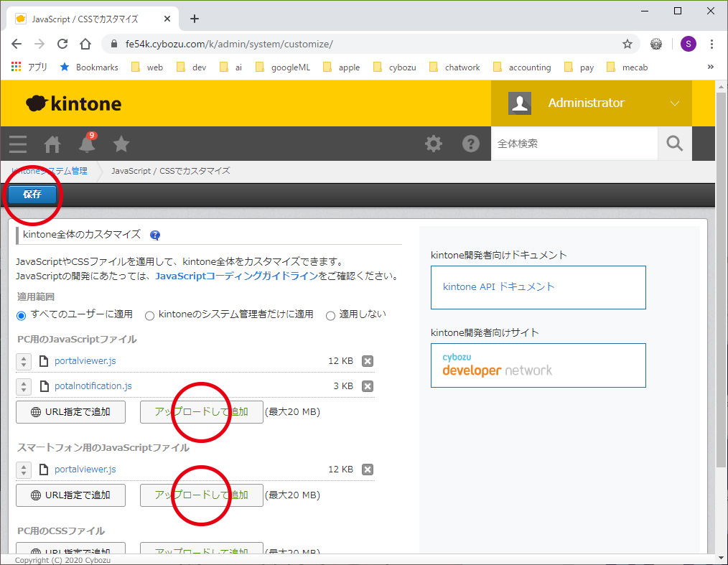
Task: Bookmark this page with star icon
Action: tap(627, 44)
